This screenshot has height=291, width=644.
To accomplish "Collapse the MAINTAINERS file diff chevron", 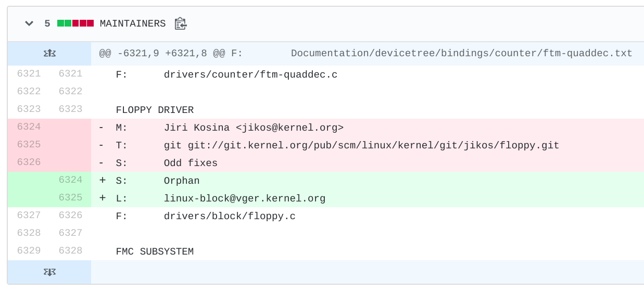I will click(x=29, y=23).
